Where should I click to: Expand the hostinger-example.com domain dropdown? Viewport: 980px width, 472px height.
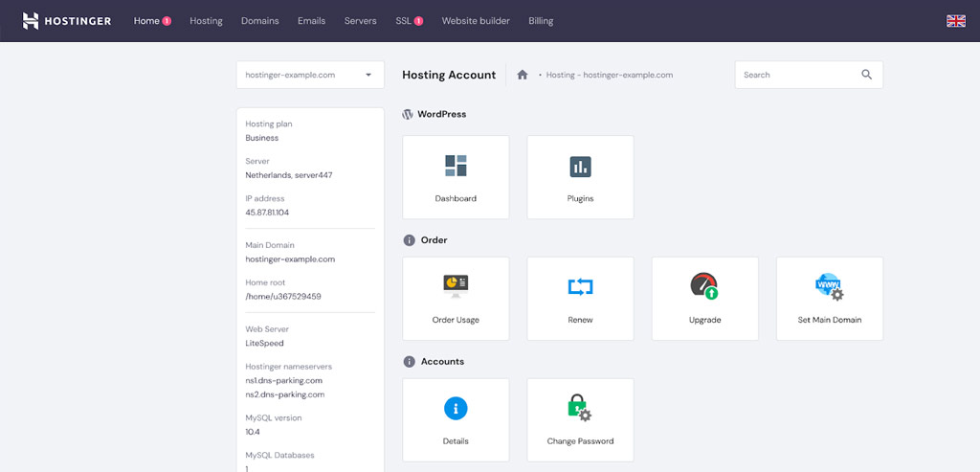coord(368,75)
